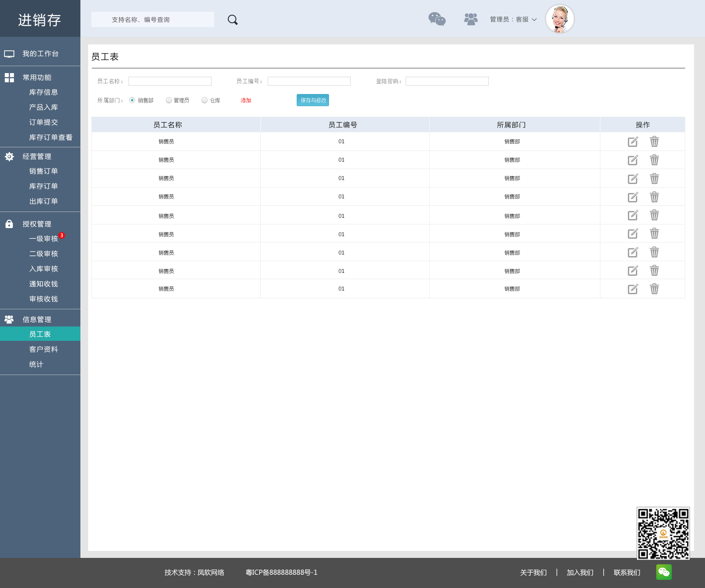Open 客户资料 in the sidebar
Viewport: 705px width, 588px height.
pyautogui.click(x=43, y=349)
